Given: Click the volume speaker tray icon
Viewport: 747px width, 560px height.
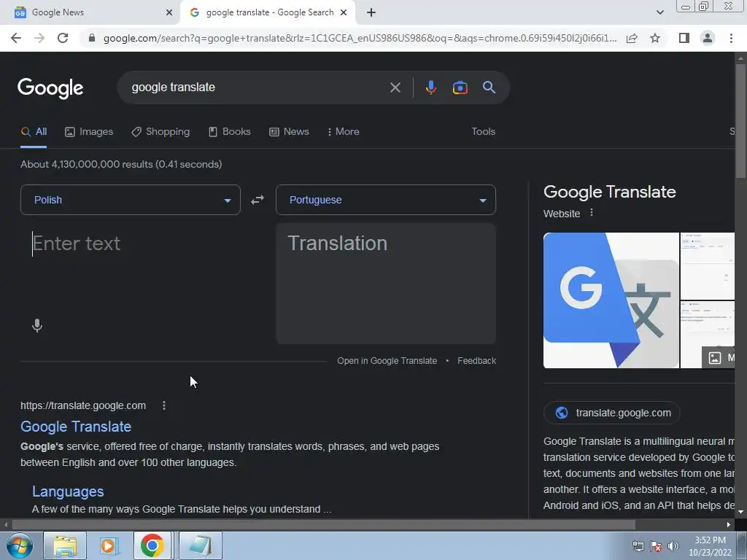Looking at the screenshot, I should [673, 546].
